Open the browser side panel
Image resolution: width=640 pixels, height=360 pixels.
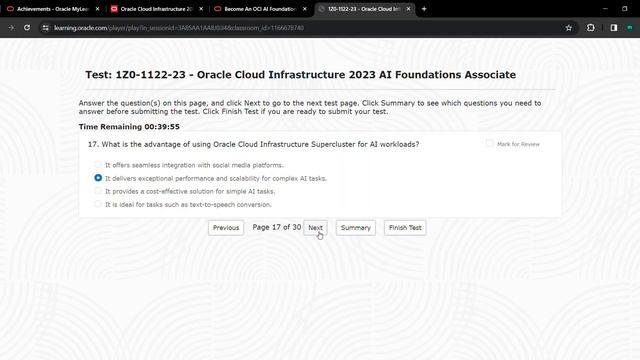pos(613,28)
